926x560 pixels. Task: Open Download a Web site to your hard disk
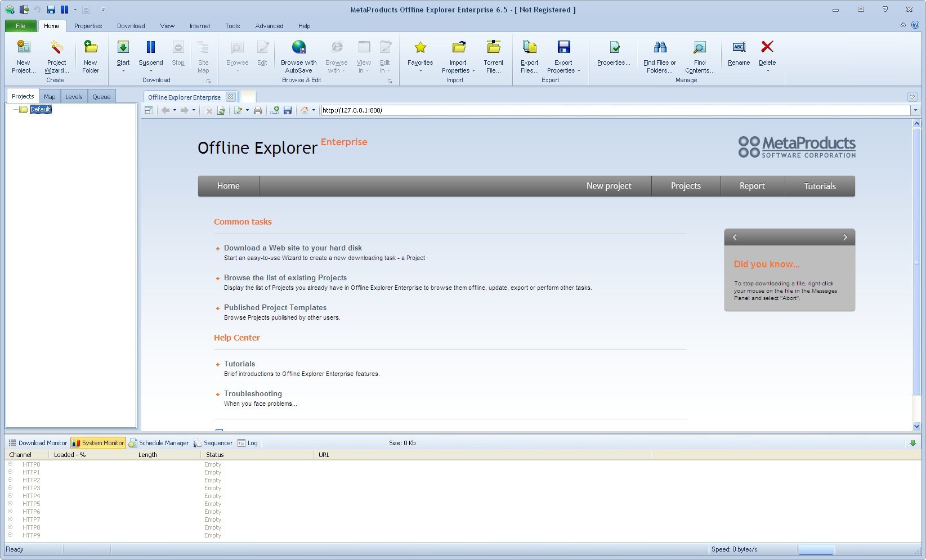coord(293,248)
